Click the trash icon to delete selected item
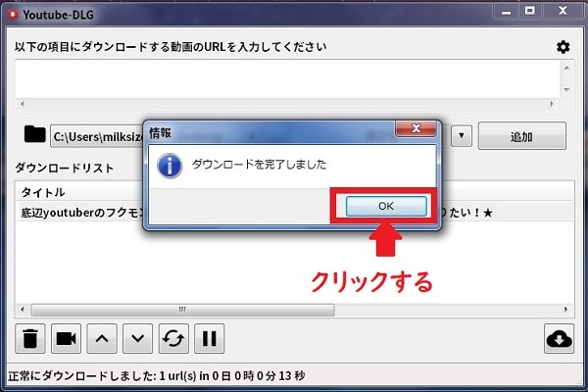Image resolution: width=588 pixels, height=392 pixels. pyautogui.click(x=30, y=339)
